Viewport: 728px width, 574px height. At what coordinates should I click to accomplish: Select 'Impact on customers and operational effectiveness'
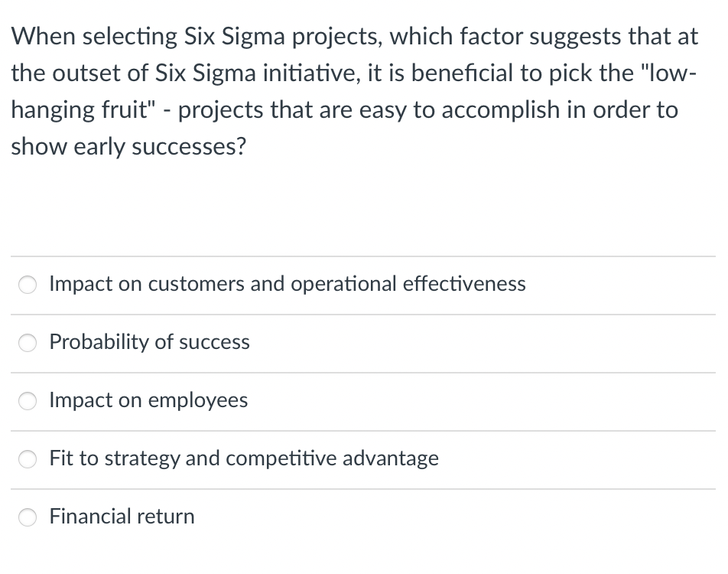tap(288, 285)
